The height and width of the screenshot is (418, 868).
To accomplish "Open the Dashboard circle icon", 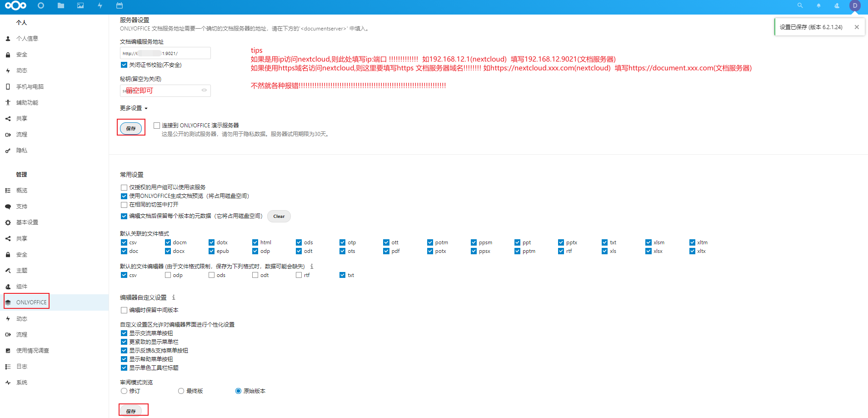I will click(41, 5).
